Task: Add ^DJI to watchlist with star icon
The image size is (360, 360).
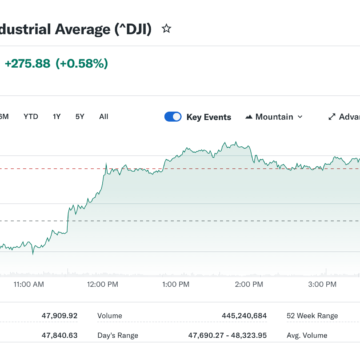Action: (x=166, y=29)
